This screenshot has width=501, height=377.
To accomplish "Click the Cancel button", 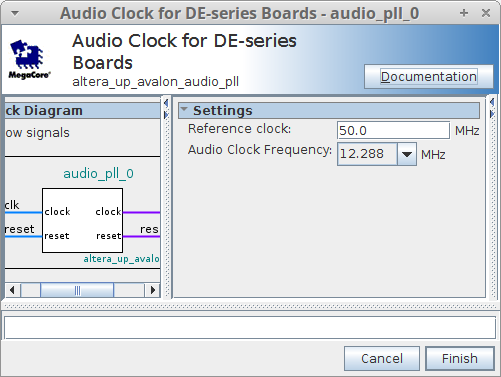I will (382, 359).
